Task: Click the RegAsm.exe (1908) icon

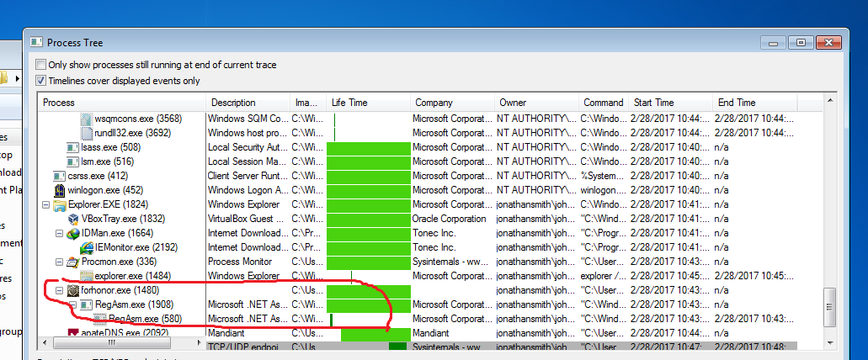Action: (87, 304)
